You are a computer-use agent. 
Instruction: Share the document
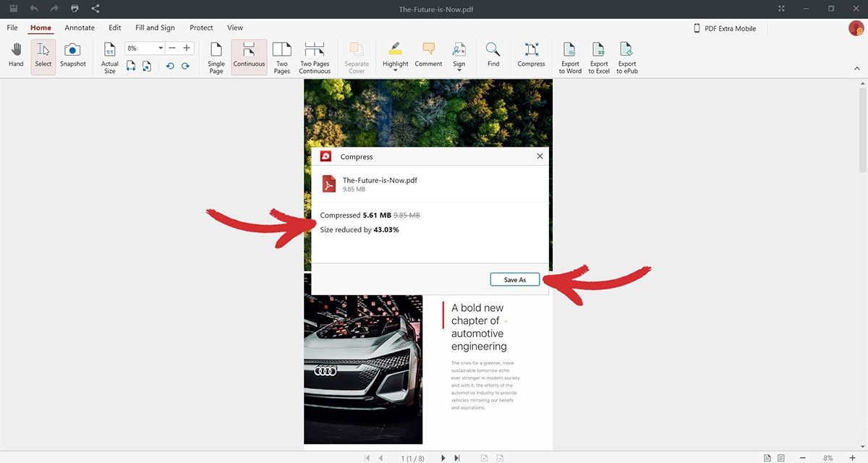click(95, 9)
